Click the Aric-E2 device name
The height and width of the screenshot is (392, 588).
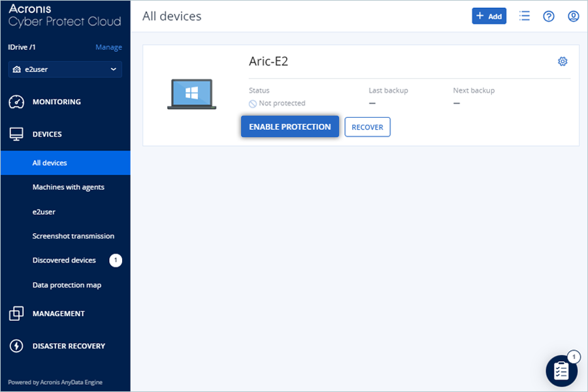click(269, 61)
